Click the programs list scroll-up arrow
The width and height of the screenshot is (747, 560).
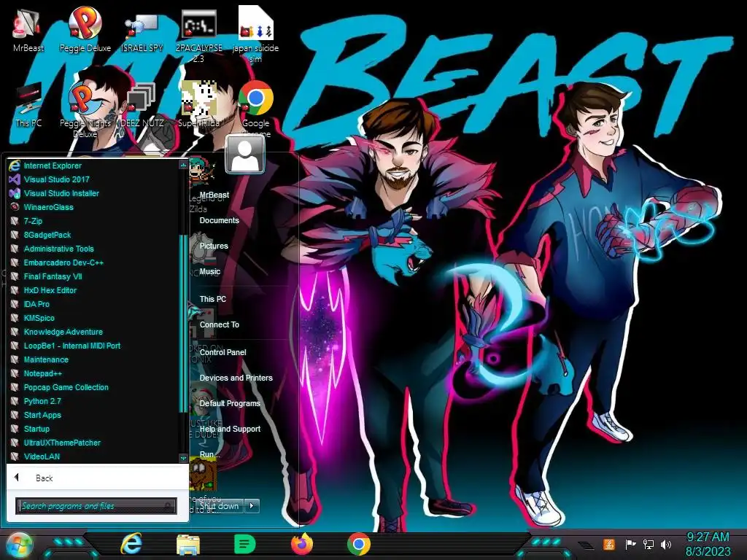coord(183,165)
